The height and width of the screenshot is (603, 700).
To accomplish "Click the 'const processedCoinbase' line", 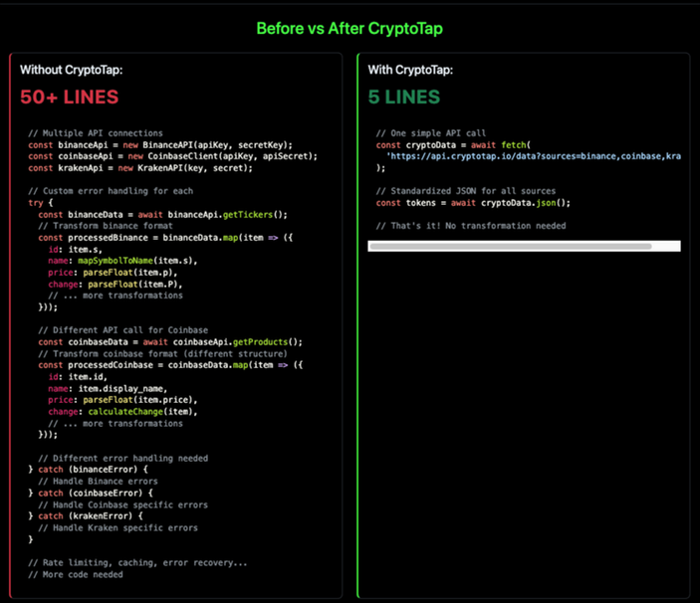I will coord(170,365).
